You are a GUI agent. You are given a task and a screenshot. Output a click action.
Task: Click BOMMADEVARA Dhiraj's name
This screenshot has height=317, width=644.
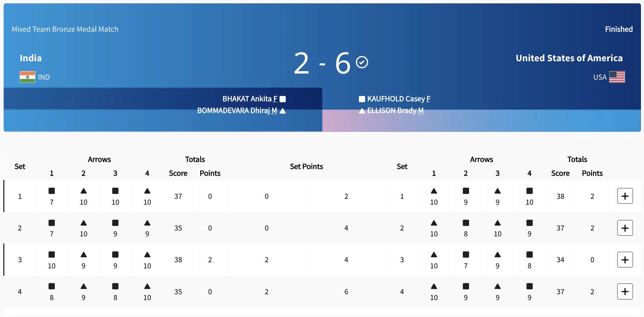(234, 110)
